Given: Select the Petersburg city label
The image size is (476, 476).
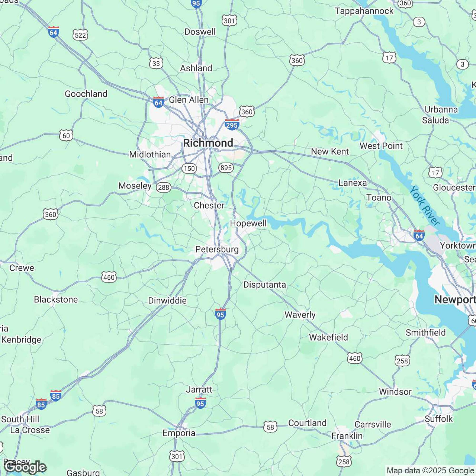Looking at the screenshot, I should (x=217, y=250).
